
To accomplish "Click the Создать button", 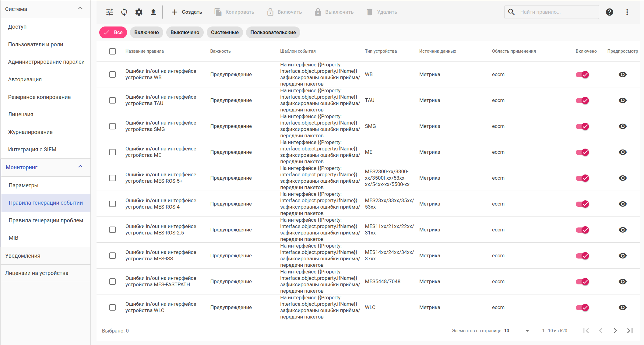I will [187, 12].
